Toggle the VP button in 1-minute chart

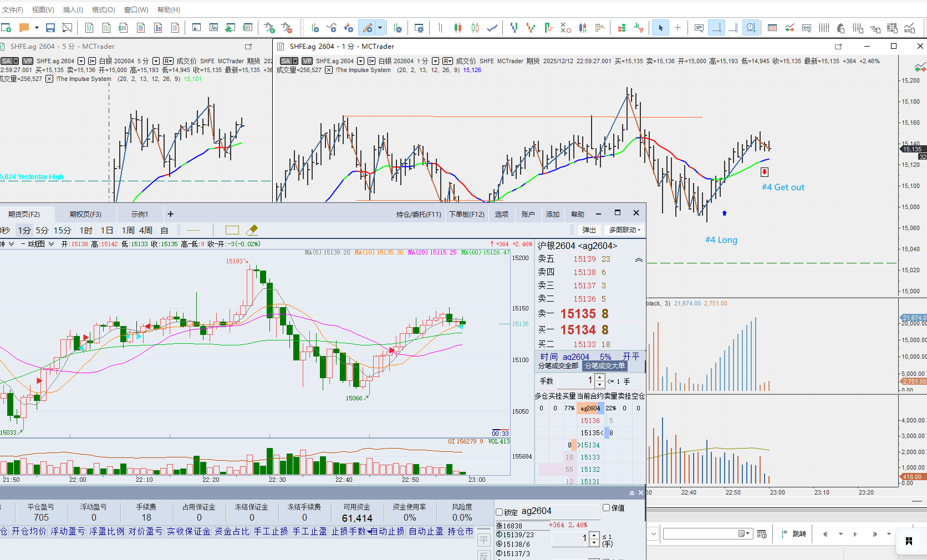(x=307, y=61)
